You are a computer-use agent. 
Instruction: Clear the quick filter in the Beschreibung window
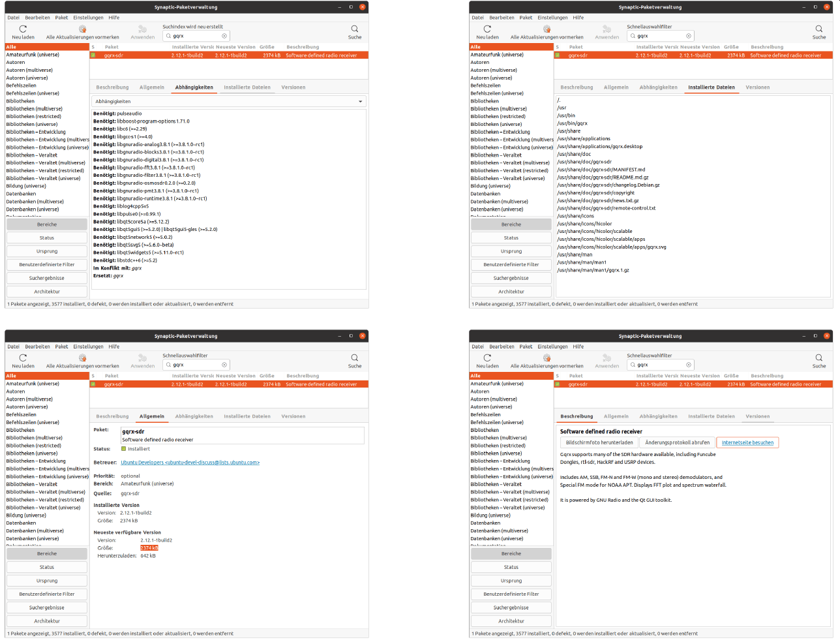(689, 365)
